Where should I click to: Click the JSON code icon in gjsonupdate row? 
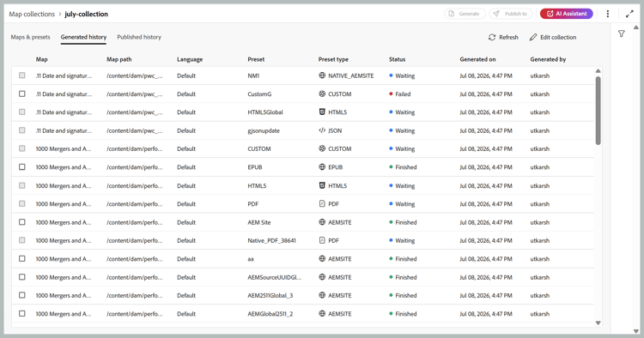point(322,130)
